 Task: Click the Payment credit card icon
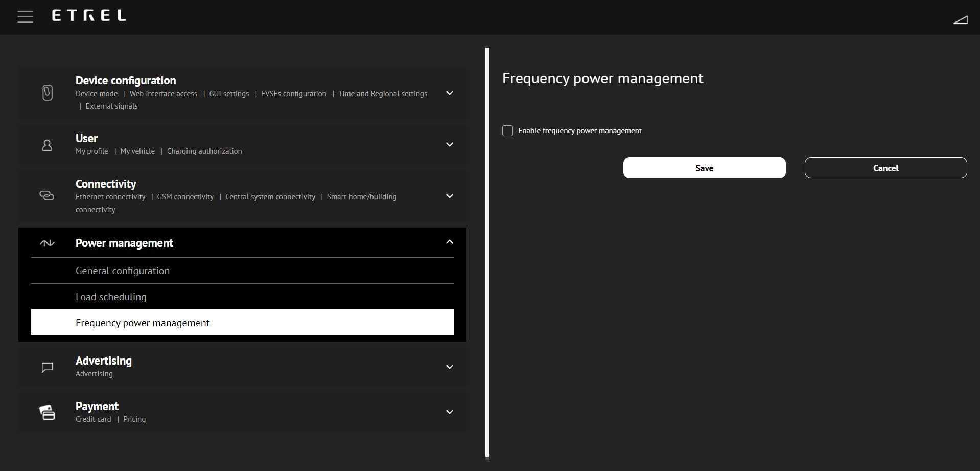(x=47, y=412)
